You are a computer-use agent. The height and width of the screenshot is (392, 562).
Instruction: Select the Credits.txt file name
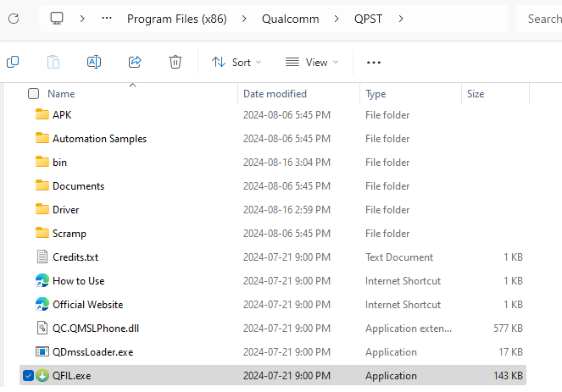pyautogui.click(x=75, y=257)
